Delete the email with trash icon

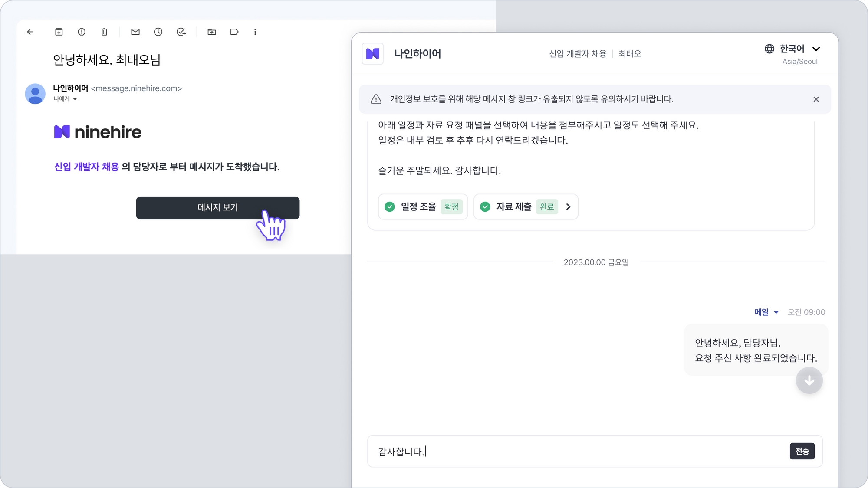(x=104, y=32)
